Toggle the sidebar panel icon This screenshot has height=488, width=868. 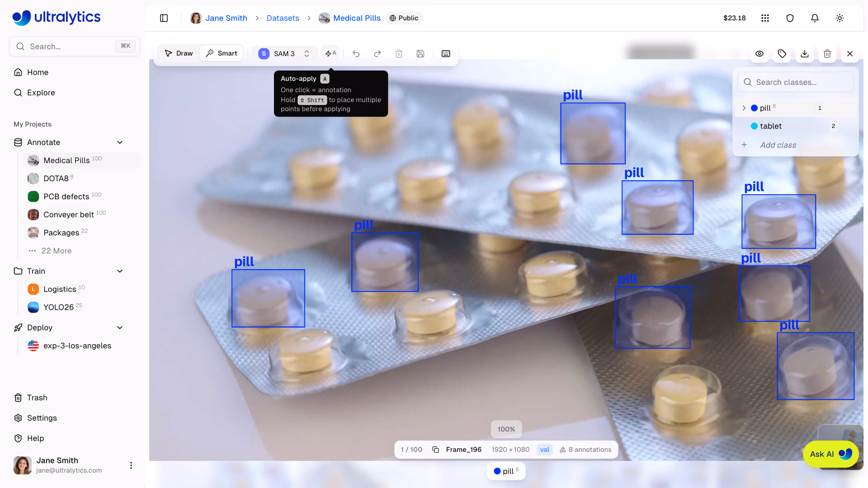[164, 18]
